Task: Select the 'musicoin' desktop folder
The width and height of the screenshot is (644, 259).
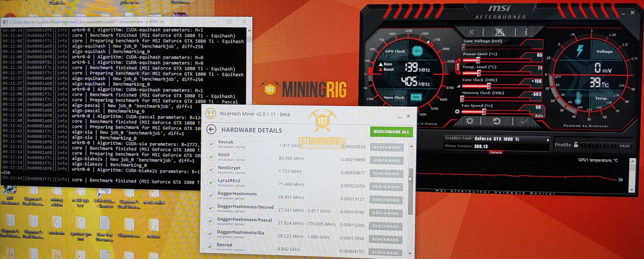Action: click(x=57, y=226)
